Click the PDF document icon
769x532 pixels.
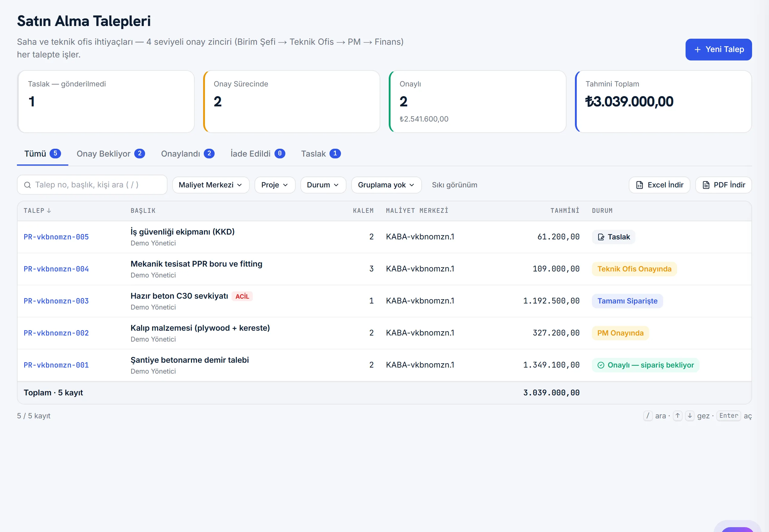coord(706,185)
